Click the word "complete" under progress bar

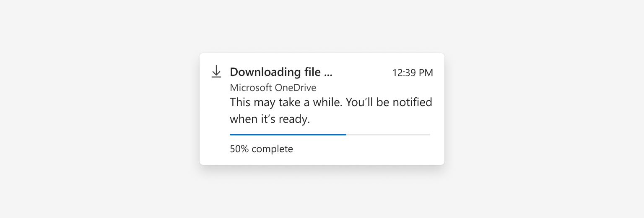[272, 149]
